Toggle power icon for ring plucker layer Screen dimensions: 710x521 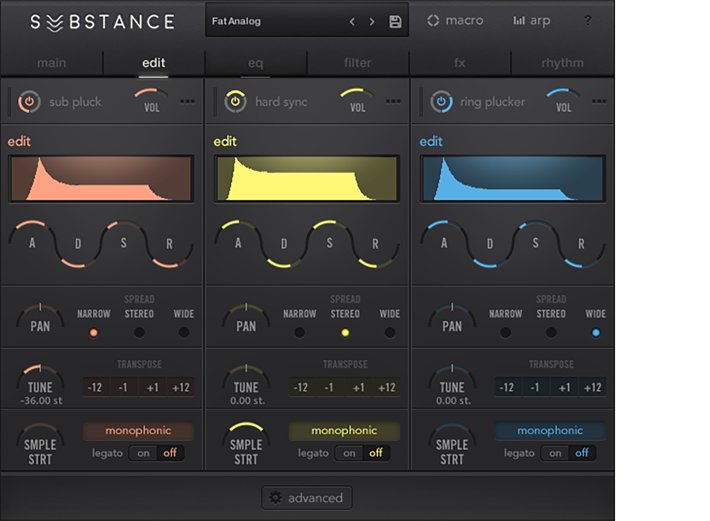pyautogui.click(x=441, y=101)
